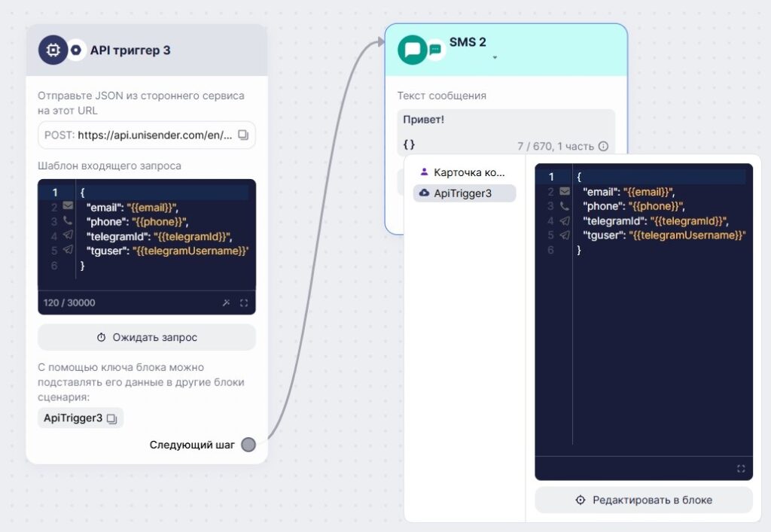The image size is (771, 532).
Task: Click the phone icon on line 3 of the popup editor
Action: [565, 206]
